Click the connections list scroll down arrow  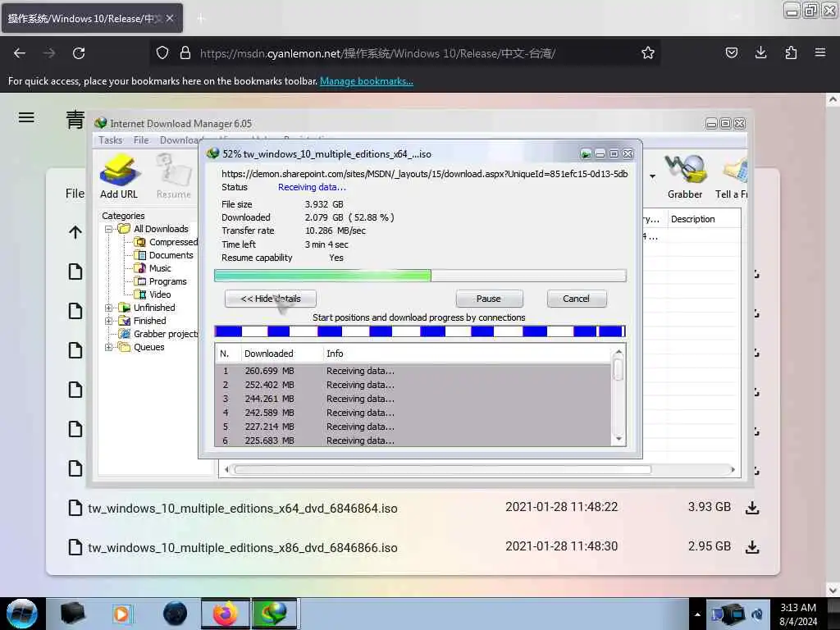(619, 440)
